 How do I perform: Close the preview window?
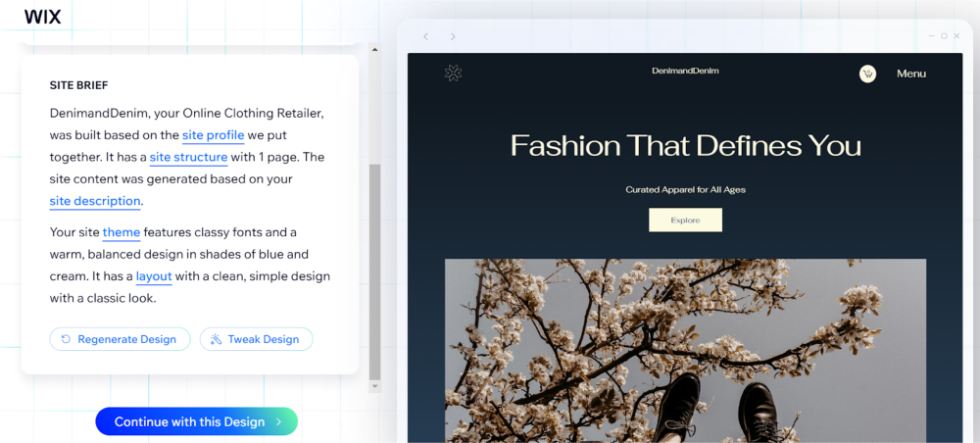pyautogui.click(x=956, y=36)
